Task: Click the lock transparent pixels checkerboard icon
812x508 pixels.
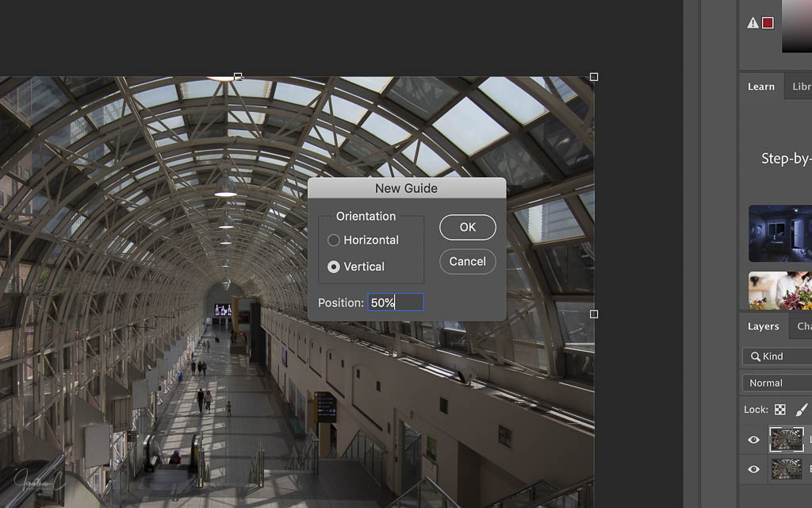Action: click(780, 410)
